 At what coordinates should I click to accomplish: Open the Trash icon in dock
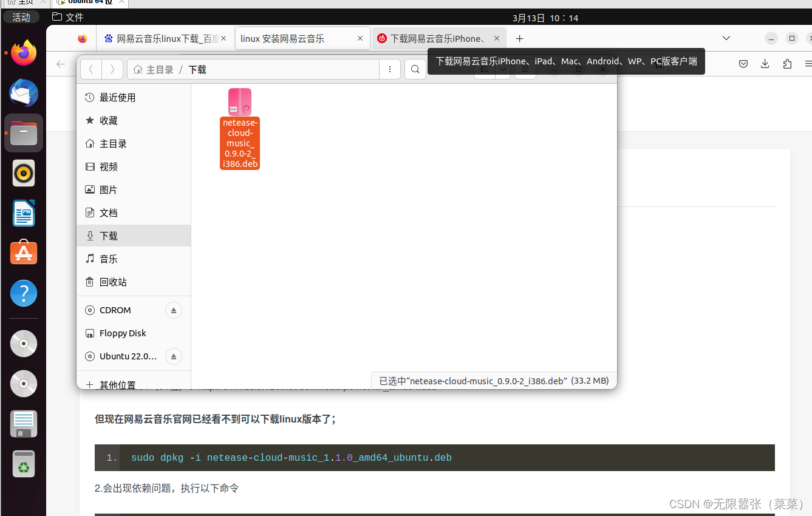(x=24, y=464)
